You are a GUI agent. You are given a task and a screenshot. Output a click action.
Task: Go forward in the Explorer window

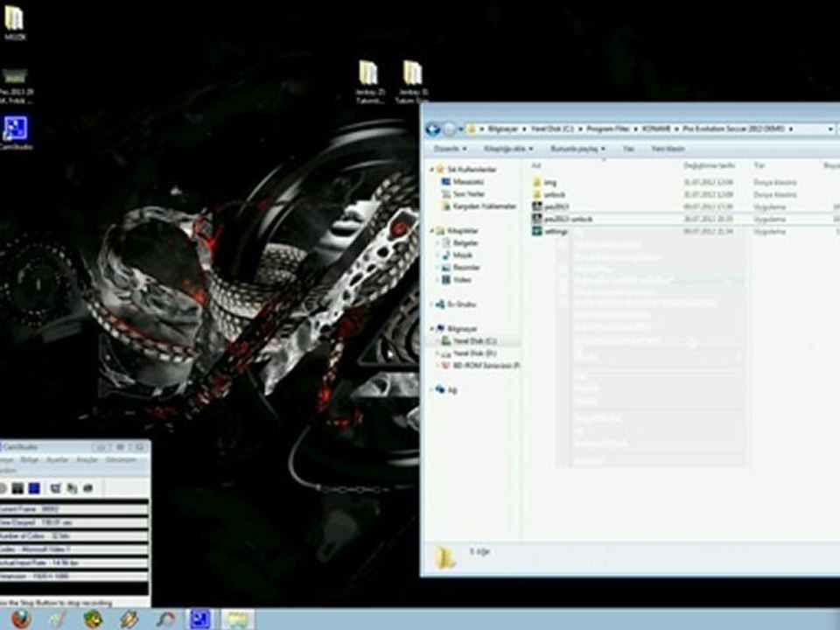click(450, 129)
